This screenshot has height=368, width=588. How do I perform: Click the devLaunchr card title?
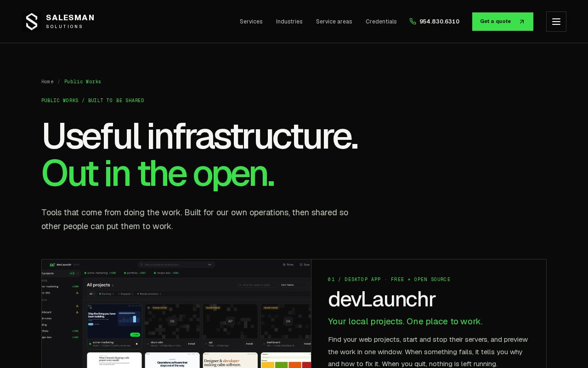point(382,299)
